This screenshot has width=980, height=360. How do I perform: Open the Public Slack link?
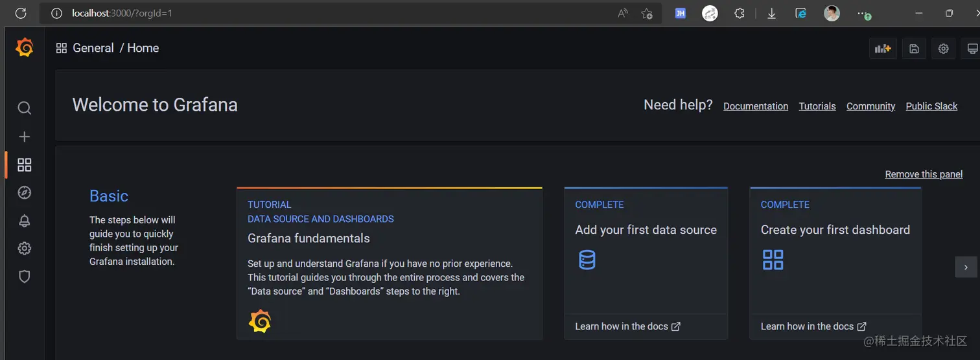931,106
